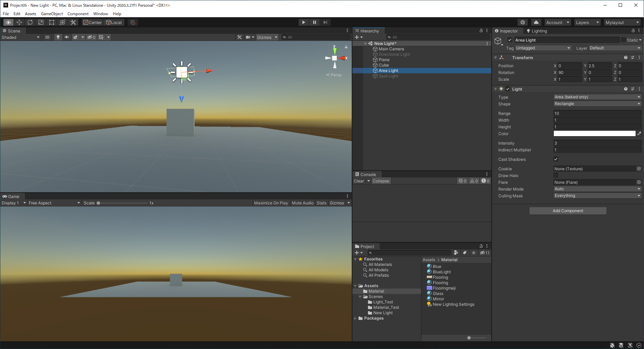Open the Free Aspect dropdown

[54, 203]
